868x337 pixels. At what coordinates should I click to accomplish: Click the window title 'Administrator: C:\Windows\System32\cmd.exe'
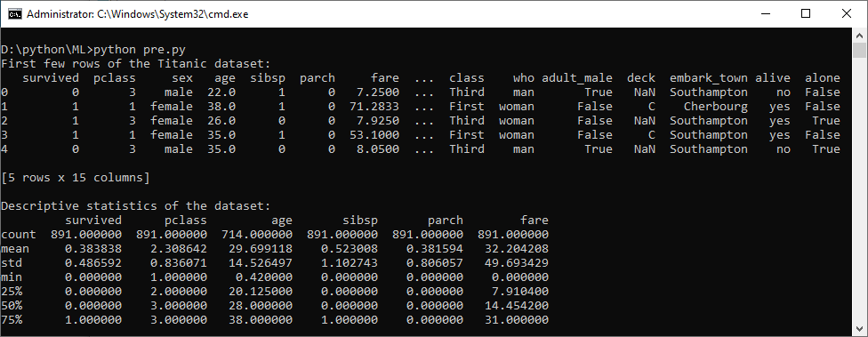pyautogui.click(x=137, y=14)
